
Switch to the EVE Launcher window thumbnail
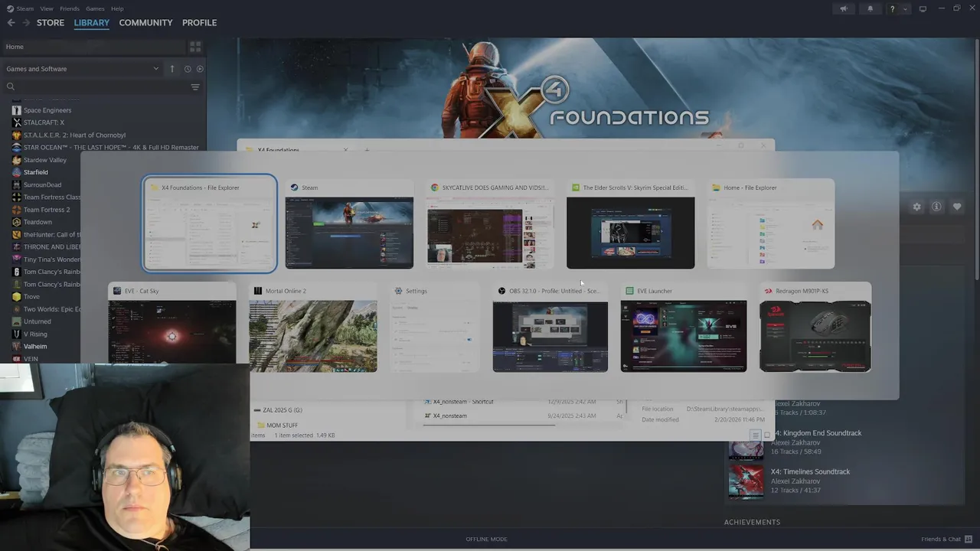(x=684, y=328)
